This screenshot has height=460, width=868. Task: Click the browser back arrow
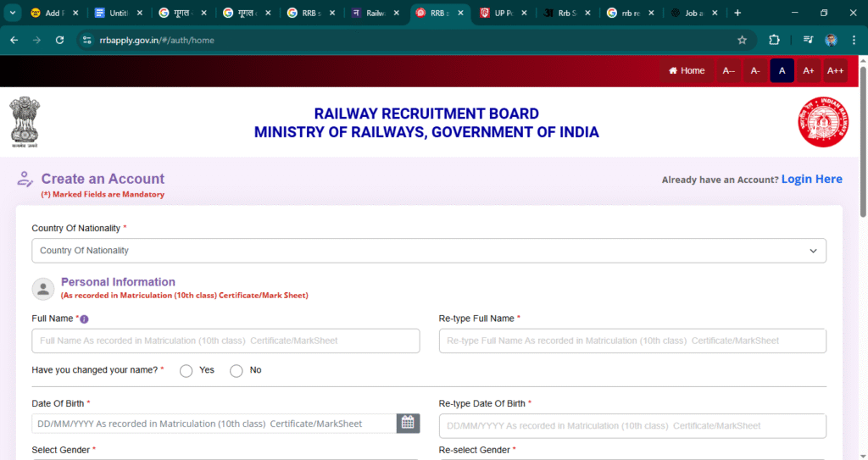14,40
